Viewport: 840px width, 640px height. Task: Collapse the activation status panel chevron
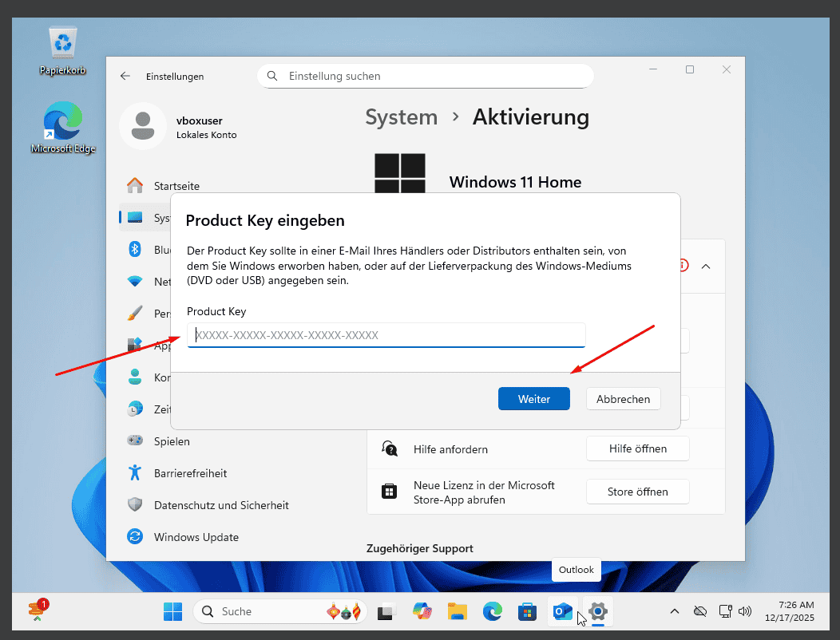pyautogui.click(x=705, y=266)
